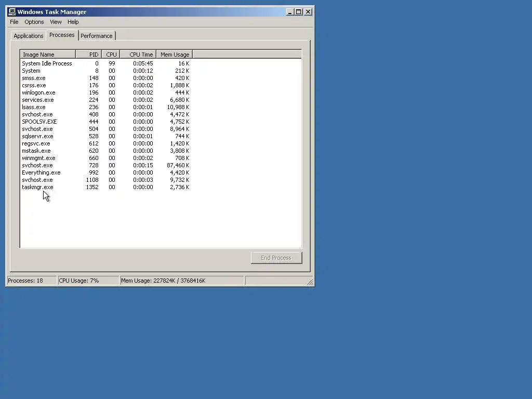Select System Idle Process row
The image size is (532, 399).
point(105,63)
